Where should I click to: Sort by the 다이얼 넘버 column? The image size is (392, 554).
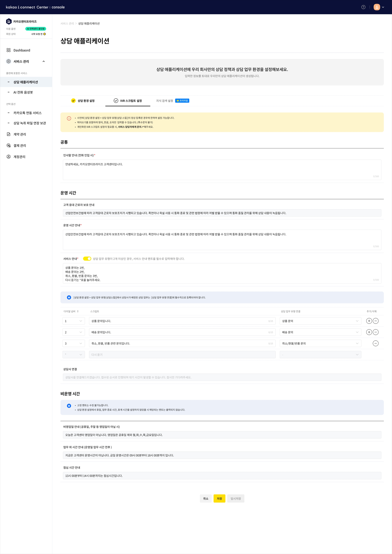78,311
